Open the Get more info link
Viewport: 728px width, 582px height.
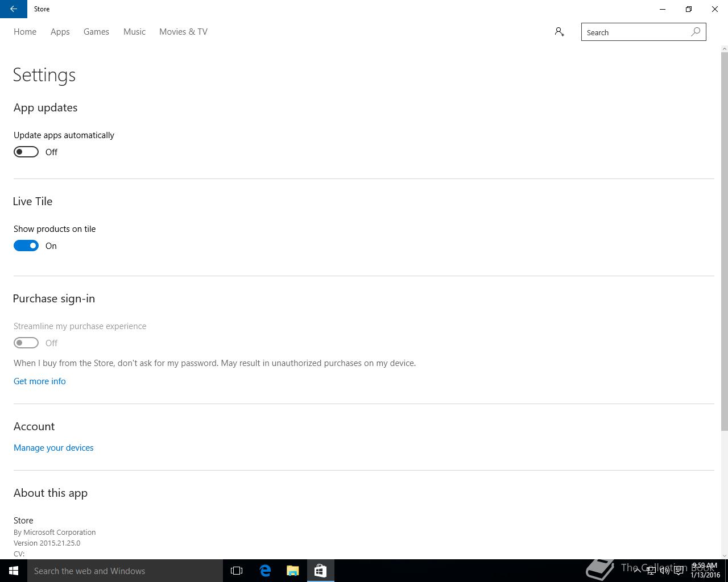pos(40,381)
